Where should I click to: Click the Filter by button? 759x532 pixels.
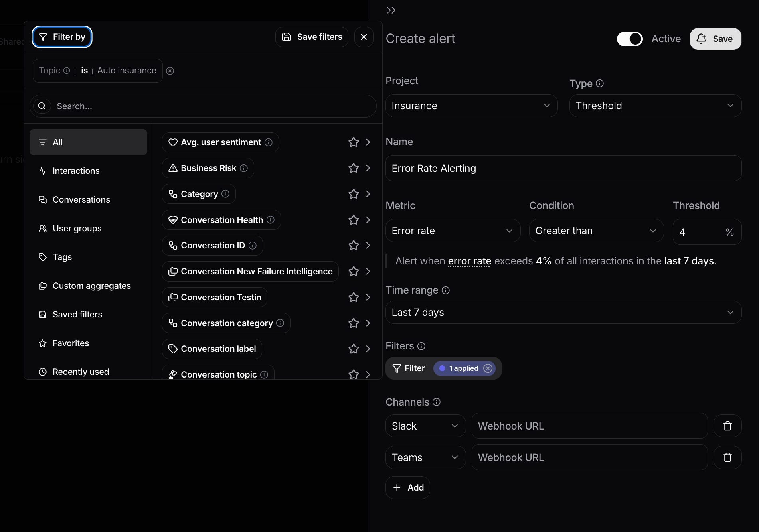[x=62, y=37]
